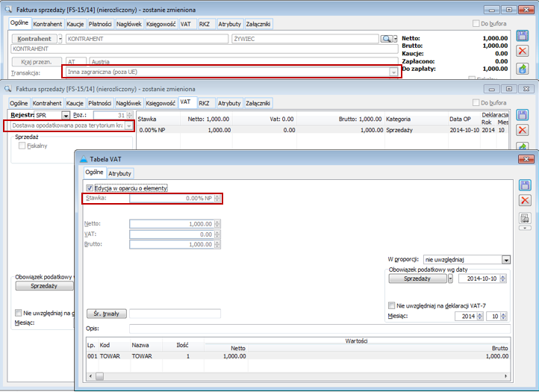
Task: Click red X delete icon in Tabela VAT
Action: [x=525, y=201]
